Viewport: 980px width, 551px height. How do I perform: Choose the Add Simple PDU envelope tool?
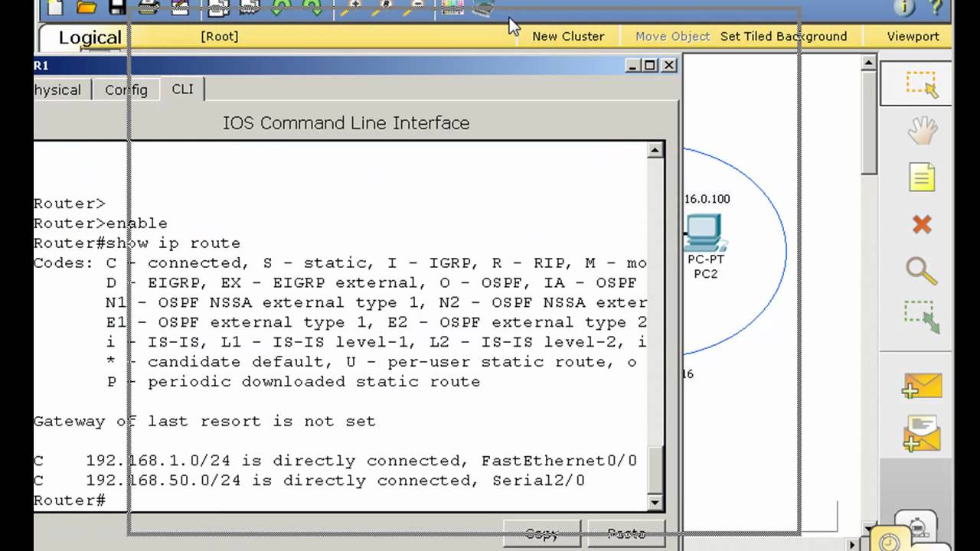922,386
